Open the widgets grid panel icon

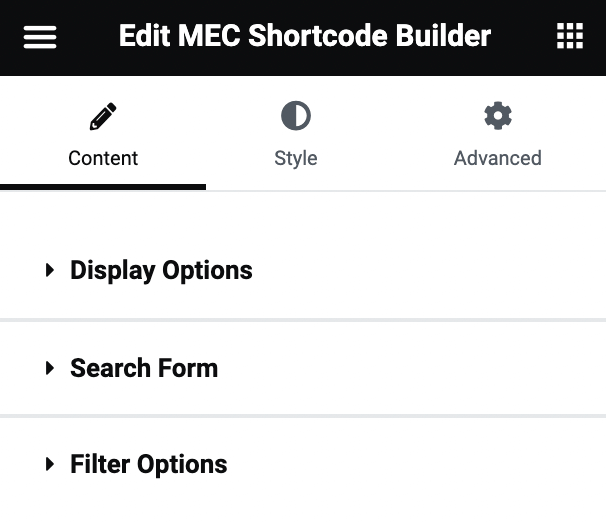[569, 38]
